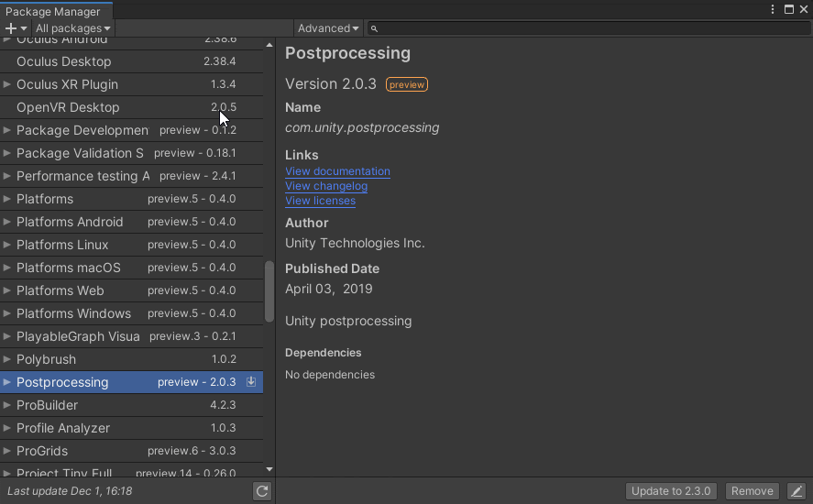Open the three-dot window options menu
Image resolution: width=813 pixels, height=504 pixels.
click(x=773, y=9)
